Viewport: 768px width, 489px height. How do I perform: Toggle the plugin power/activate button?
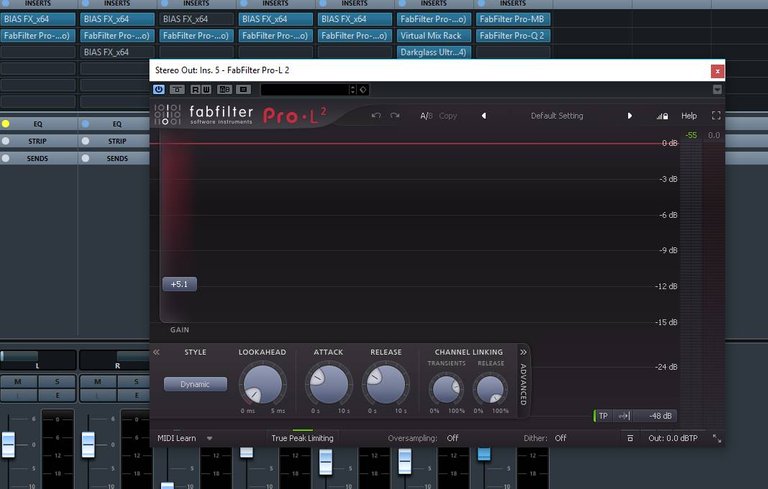tap(159, 89)
